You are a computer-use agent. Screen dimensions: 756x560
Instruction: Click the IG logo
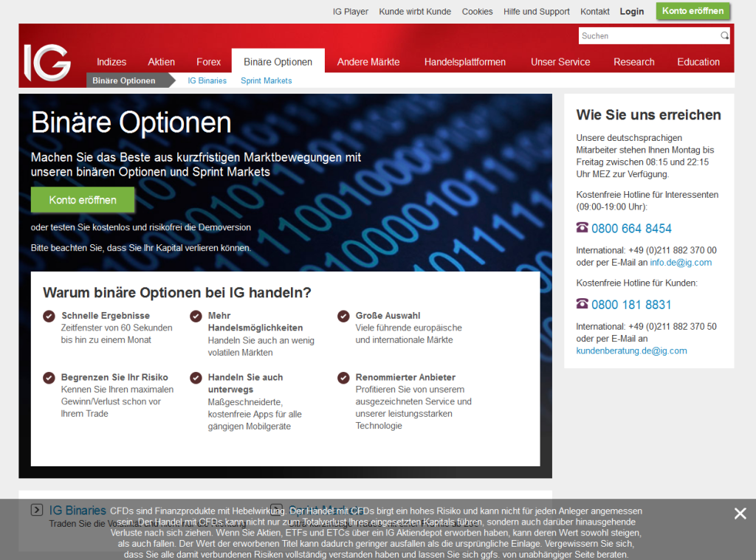(47, 63)
